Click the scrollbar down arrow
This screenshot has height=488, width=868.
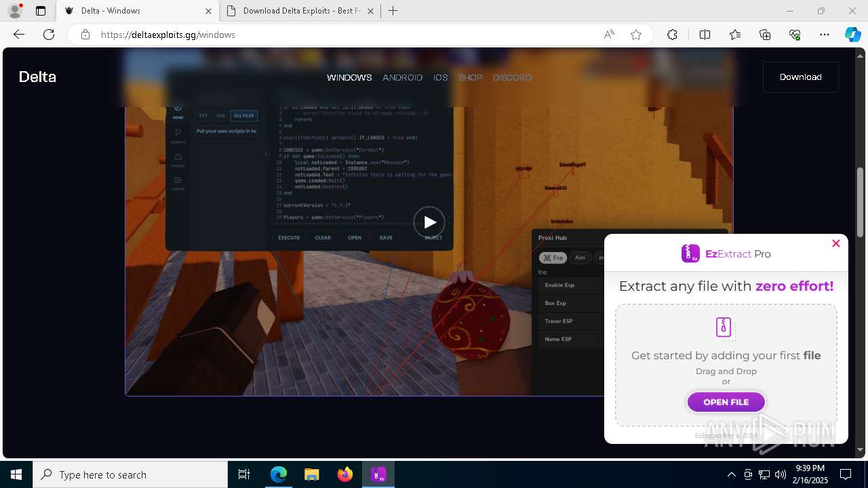[861, 449]
